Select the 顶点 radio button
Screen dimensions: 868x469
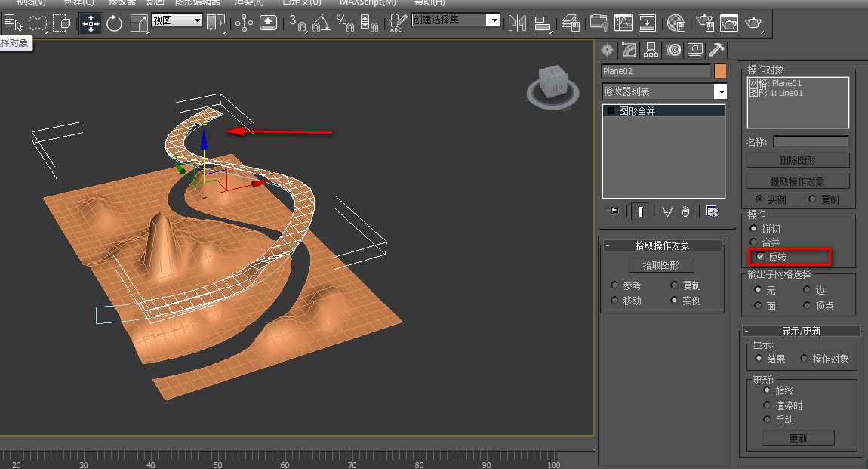pos(807,305)
